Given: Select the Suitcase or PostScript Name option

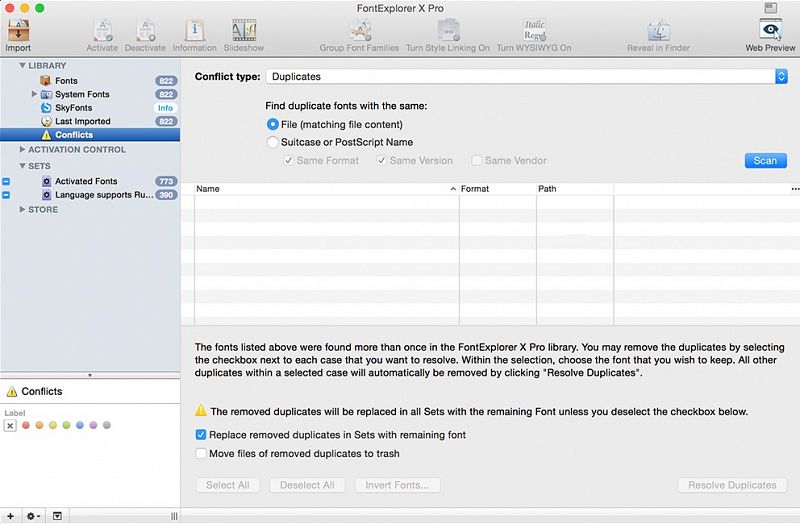Looking at the screenshot, I should pos(273,142).
